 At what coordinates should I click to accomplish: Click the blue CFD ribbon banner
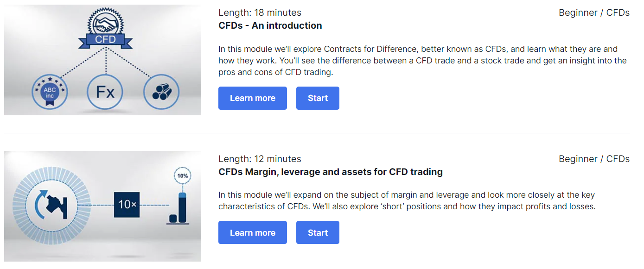pos(105,39)
